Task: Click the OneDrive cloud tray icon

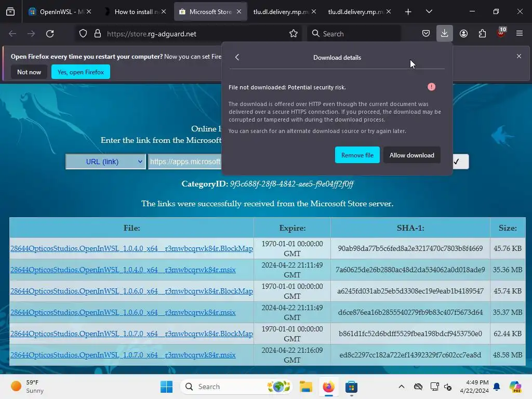Action: pos(418,387)
